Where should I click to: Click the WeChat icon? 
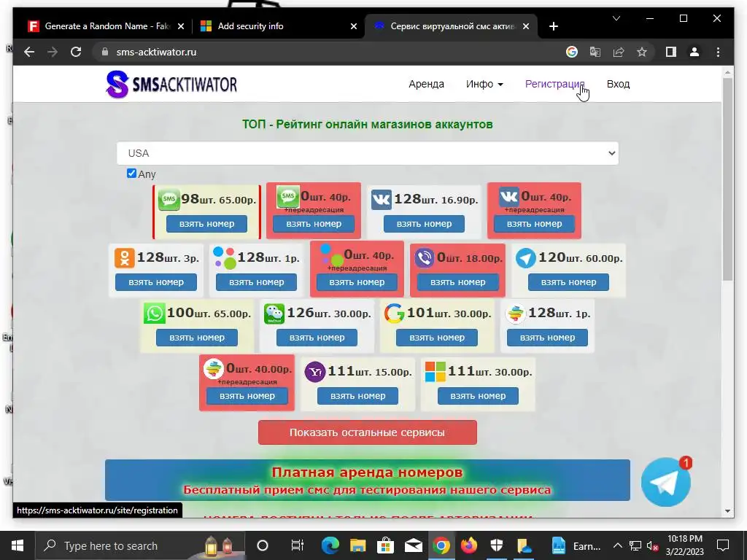click(274, 314)
